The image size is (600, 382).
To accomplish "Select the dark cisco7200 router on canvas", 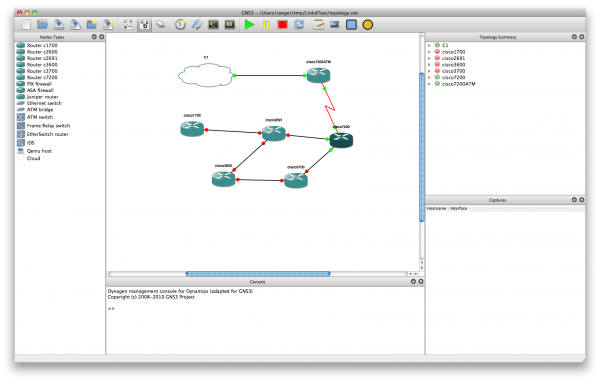I will pos(341,140).
